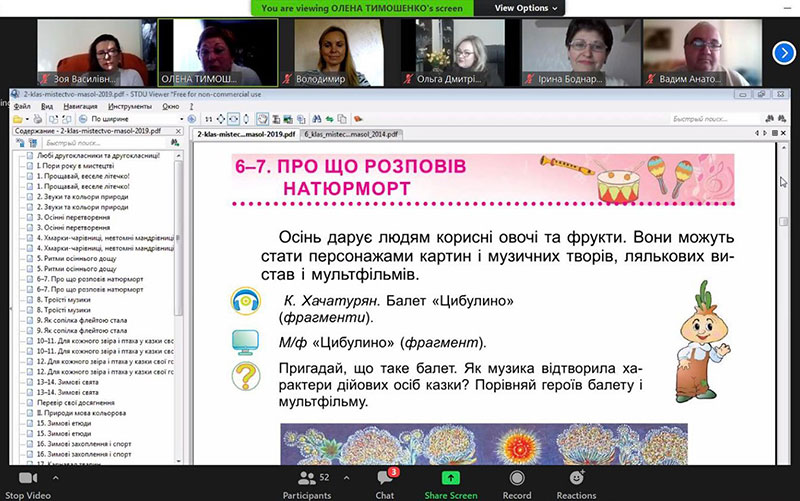
Task: Click Zoom Share Screen button
Action: [x=451, y=485]
